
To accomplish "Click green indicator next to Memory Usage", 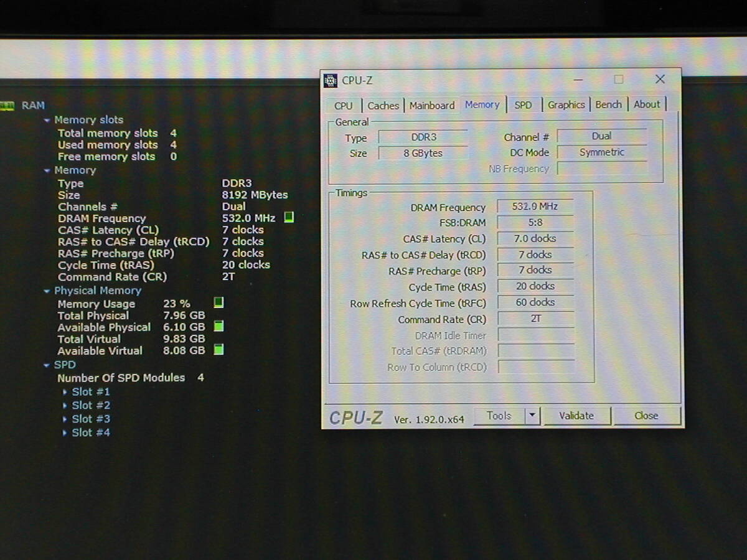I will pos(218,303).
